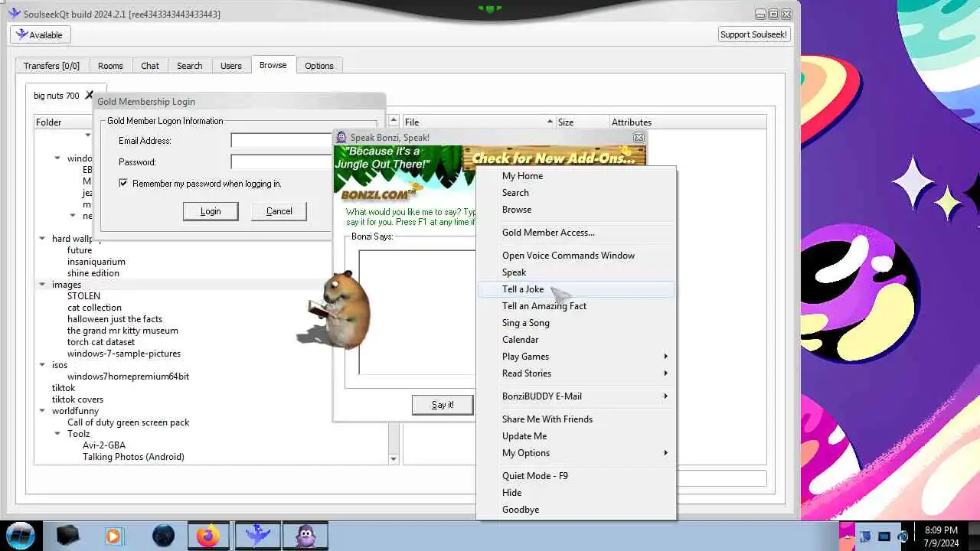The height and width of the screenshot is (551, 980).
Task: Switch to the Transfers [0/0] tab
Action: click(51, 66)
